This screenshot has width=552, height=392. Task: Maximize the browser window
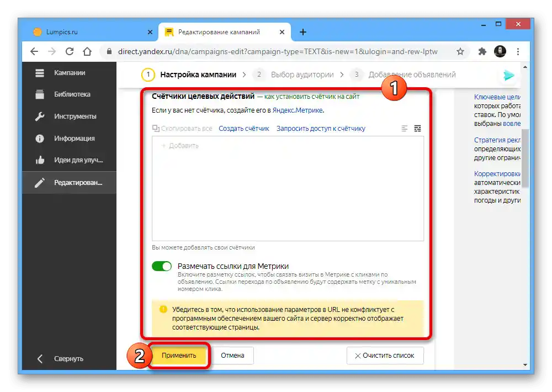click(498, 24)
